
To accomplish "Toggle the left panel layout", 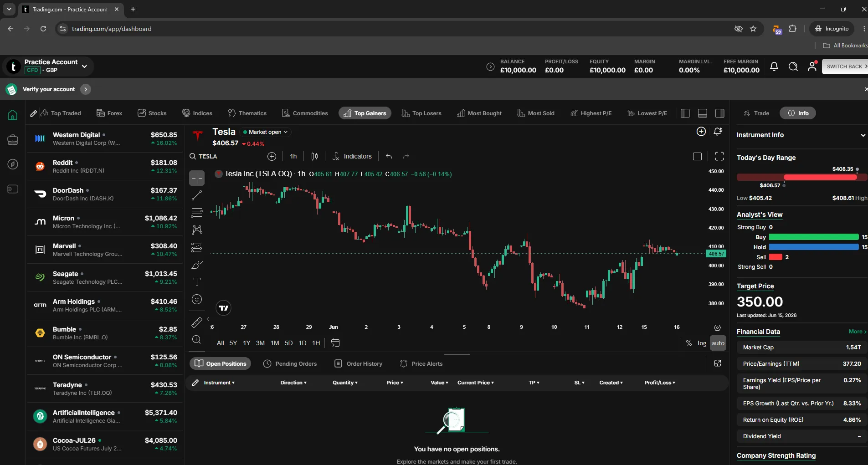I will pos(685,113).
